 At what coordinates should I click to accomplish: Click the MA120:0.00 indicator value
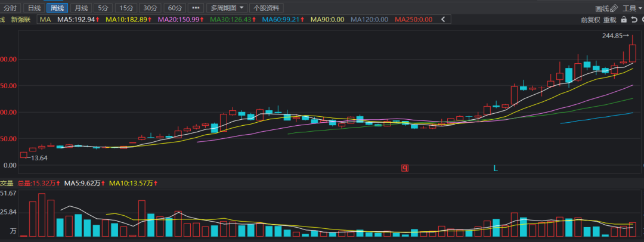[369, 19]
